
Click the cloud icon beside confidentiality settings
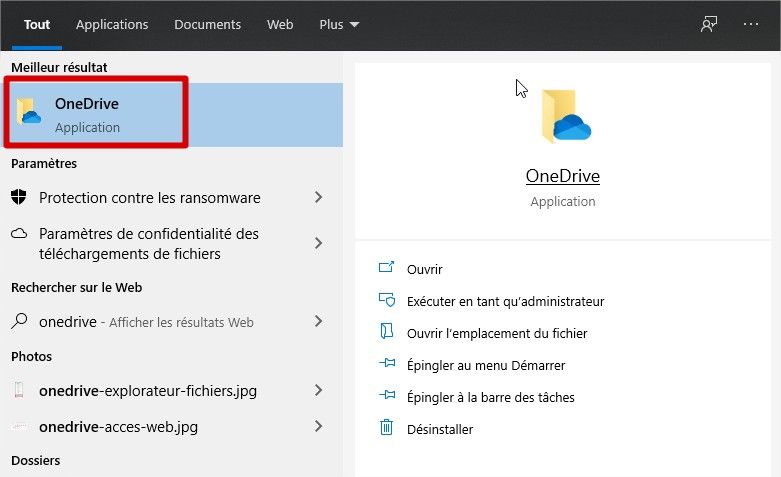click(x=19, y=234)
